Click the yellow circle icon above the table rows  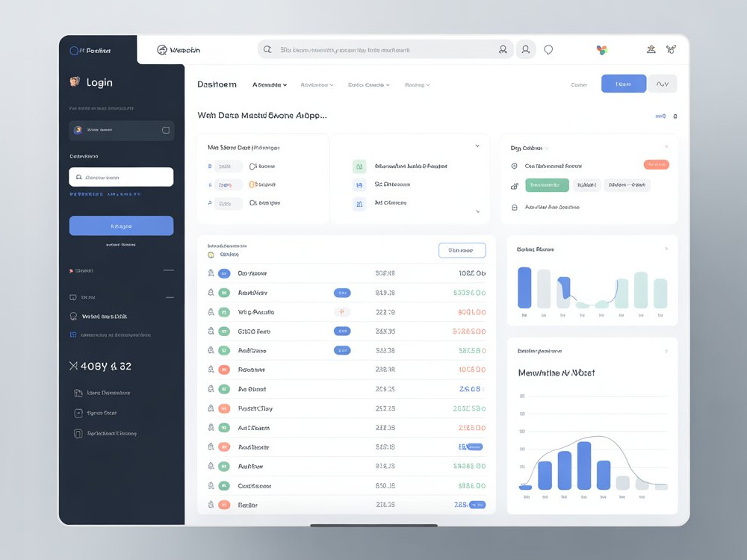pyautogui.click(x=211, y=255)
